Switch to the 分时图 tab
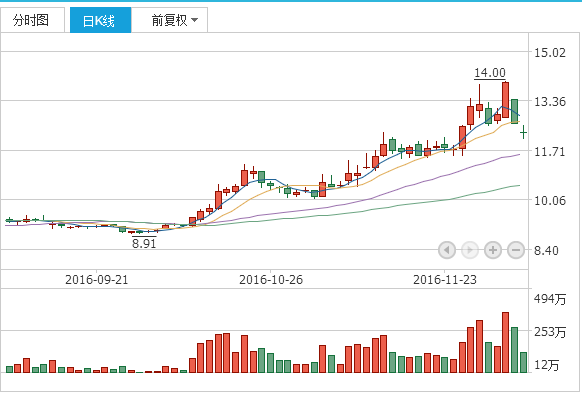The image size is (582, 393). [32, 20]
